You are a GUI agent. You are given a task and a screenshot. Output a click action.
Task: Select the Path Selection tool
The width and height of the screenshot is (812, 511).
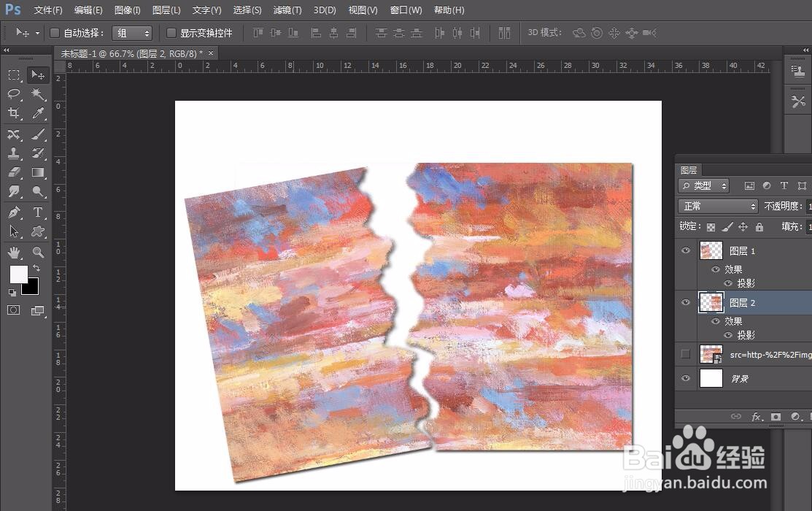click(14, 231)
